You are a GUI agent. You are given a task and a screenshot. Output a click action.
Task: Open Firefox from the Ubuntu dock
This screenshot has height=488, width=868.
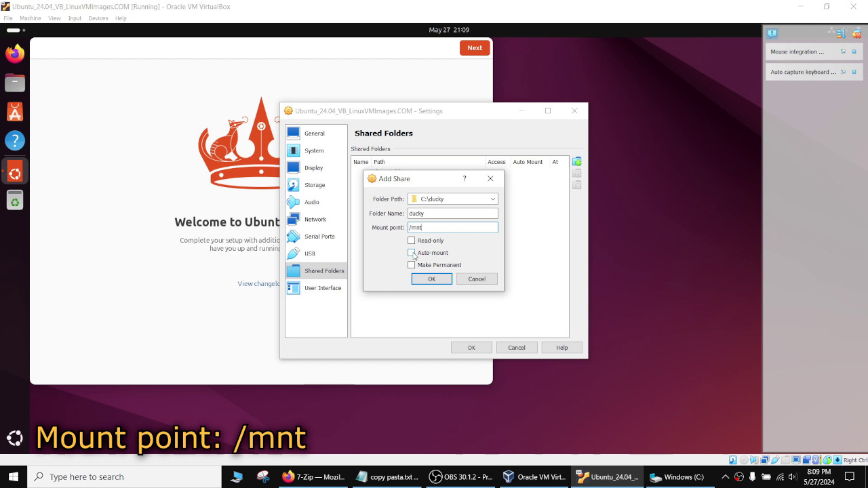tap(15, 54)
